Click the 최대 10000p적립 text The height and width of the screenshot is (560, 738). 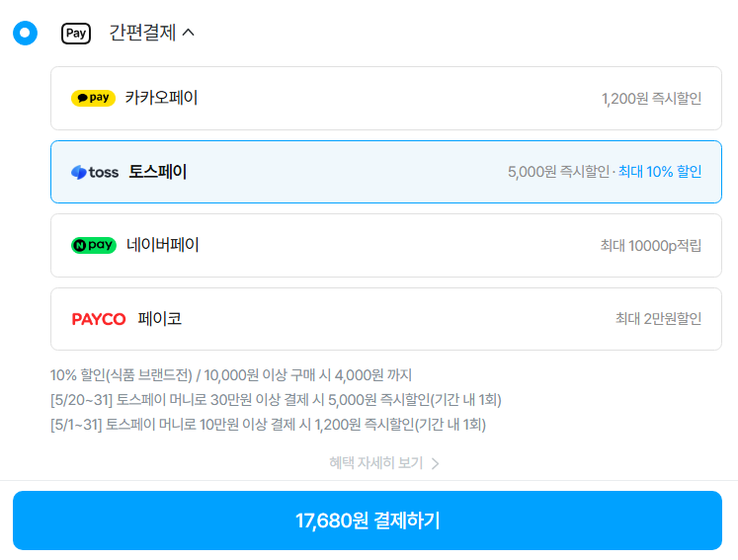point(651,246)
